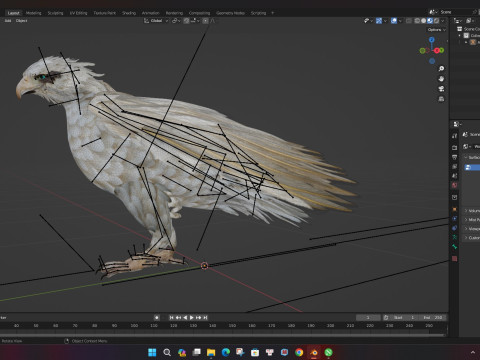Click the orange object icon in the Outliner
480x360 pixels.
coord(473,42)
